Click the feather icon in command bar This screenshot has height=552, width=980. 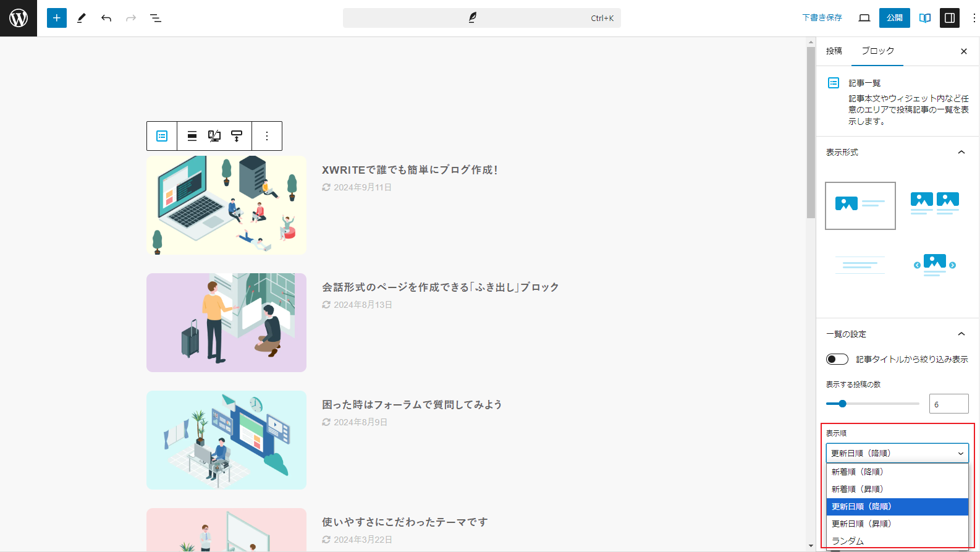pyautogui.click(x=473, y=18)
